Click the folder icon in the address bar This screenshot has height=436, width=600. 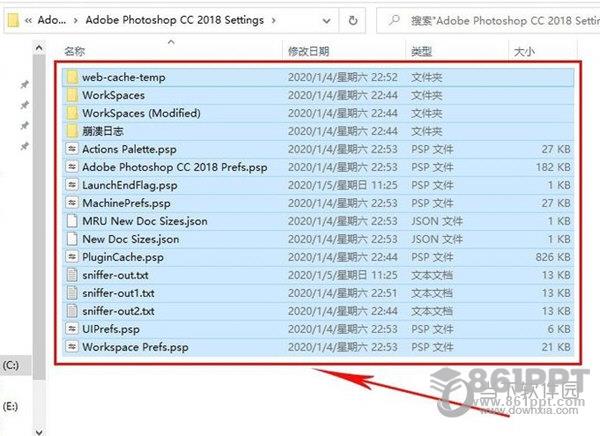[x=13, y=20]
